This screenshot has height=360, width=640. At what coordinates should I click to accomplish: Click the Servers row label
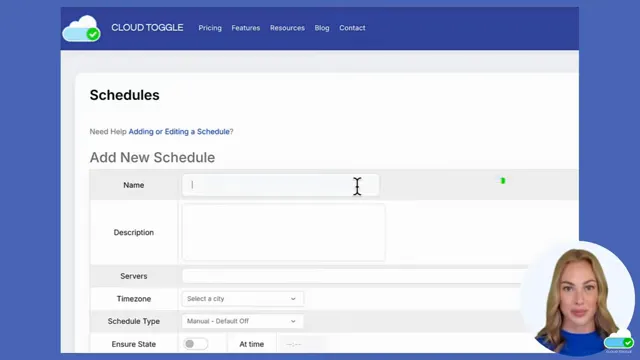(133, 276)
